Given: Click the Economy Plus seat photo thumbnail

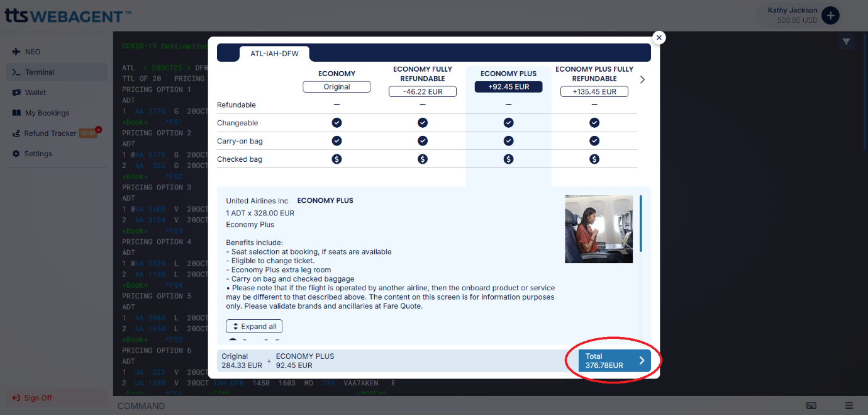Looking at the screenshot, I should tap(599, 229).
